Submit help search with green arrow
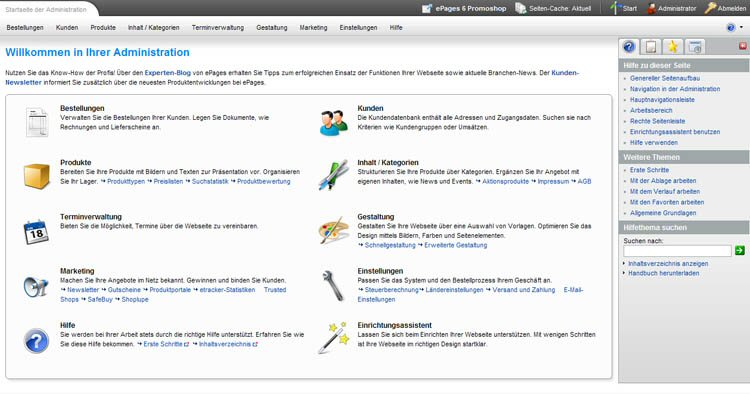The width and height of the screenshot is (750, 394). (x=739, y=250)
